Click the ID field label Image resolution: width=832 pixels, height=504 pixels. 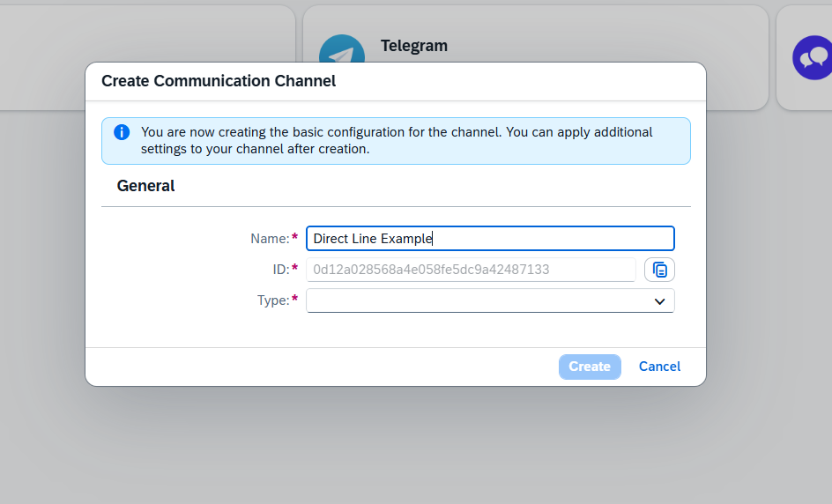(281, 270)
